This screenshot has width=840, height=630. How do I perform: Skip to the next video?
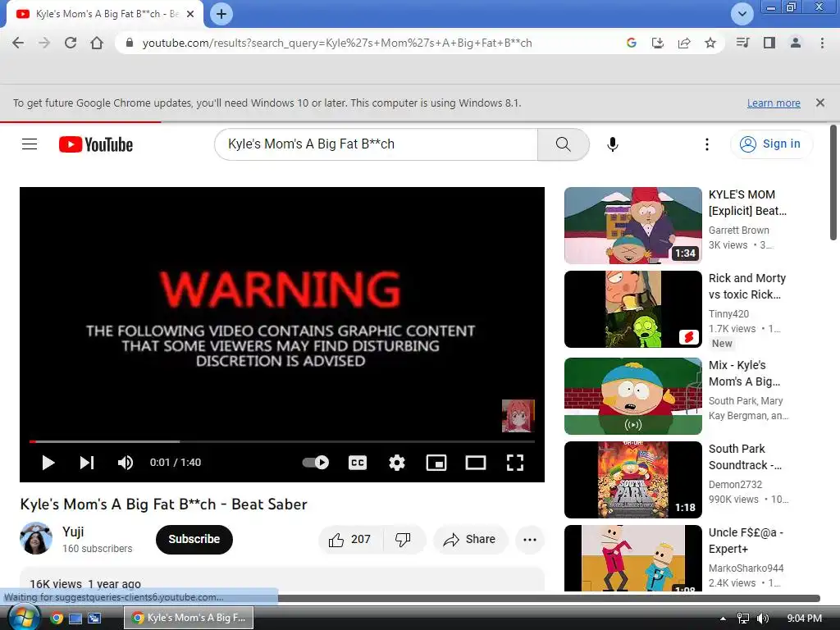click(x=87, y=463)
